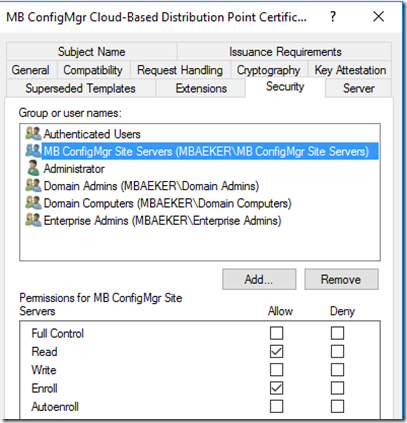The width and height of the screenshot is (407, 423).
Task: Click the Authenticated Users group icon
Action: [33, 133]
